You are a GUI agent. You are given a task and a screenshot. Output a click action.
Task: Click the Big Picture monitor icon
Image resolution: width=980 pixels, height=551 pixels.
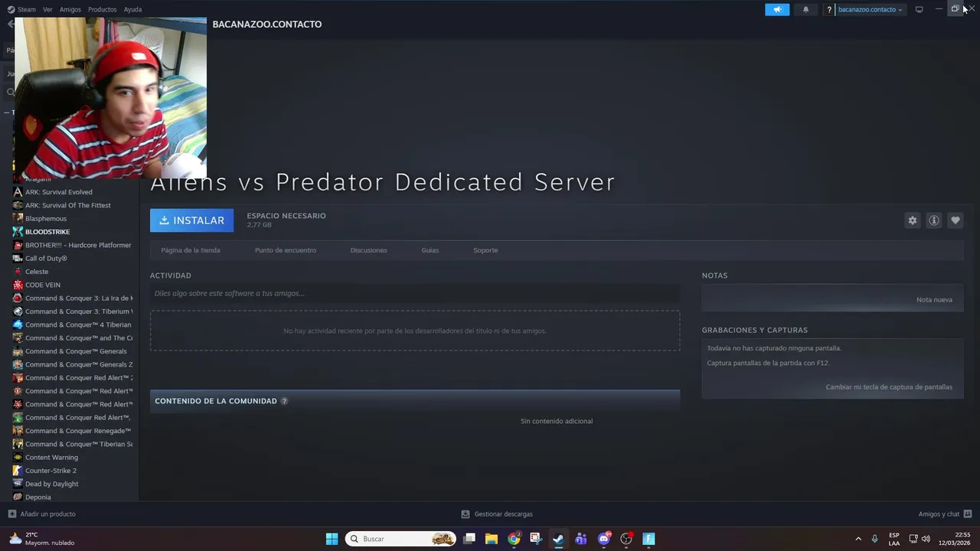[919, 9]
